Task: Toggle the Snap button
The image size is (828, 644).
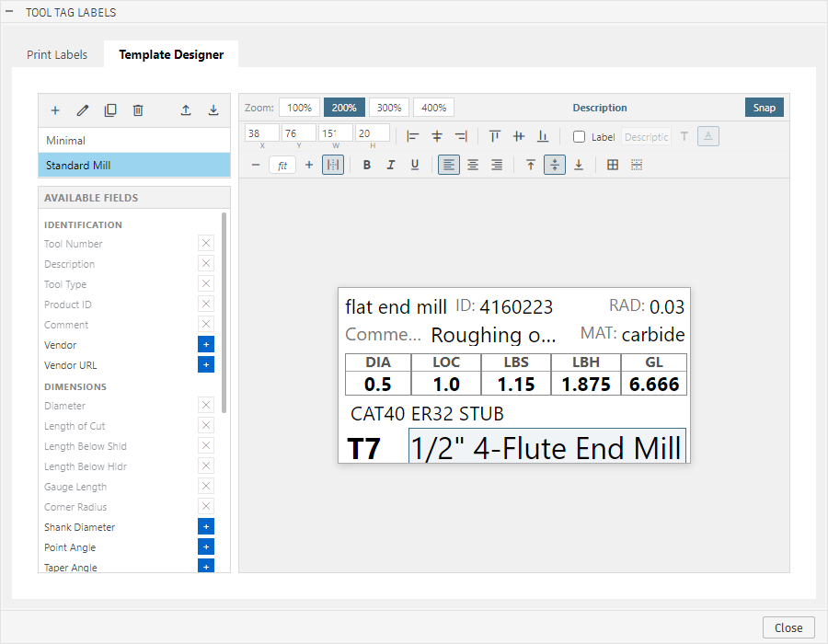Action: 765,108
